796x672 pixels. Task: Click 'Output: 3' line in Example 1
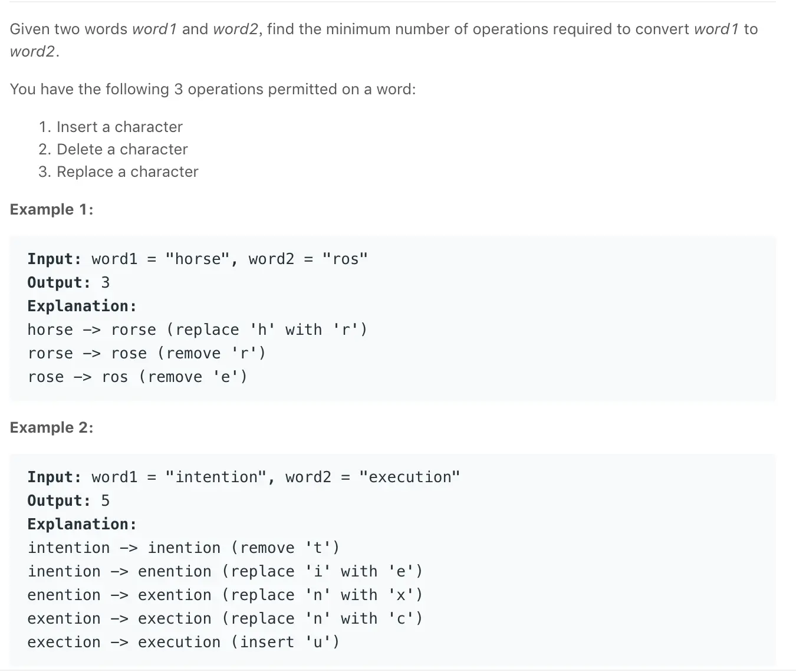tap(68, 282)
